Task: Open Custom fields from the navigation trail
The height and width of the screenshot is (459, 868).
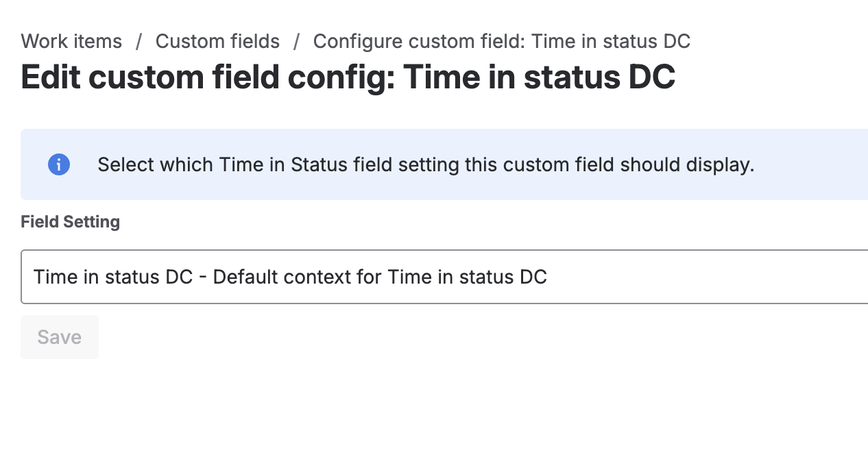Action: click(x=217, y=42)
